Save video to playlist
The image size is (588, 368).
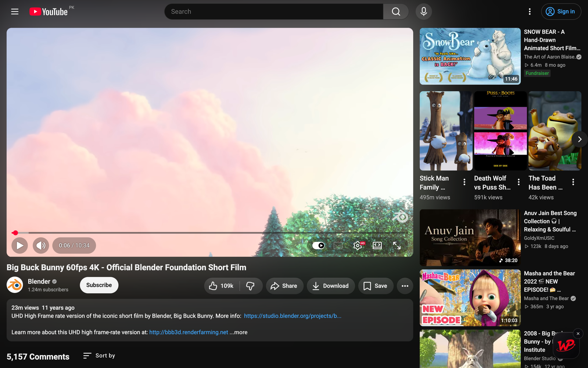coord(375,286)
